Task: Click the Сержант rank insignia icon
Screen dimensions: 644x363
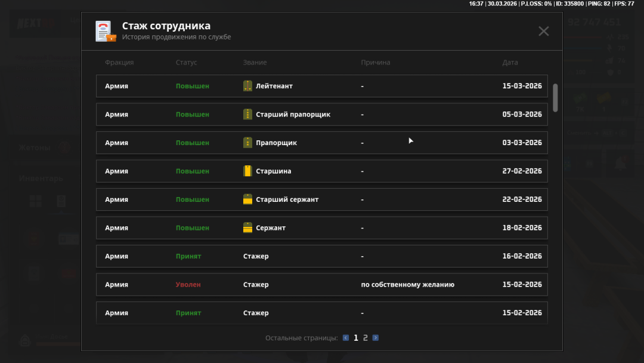Action: point(247,228)
